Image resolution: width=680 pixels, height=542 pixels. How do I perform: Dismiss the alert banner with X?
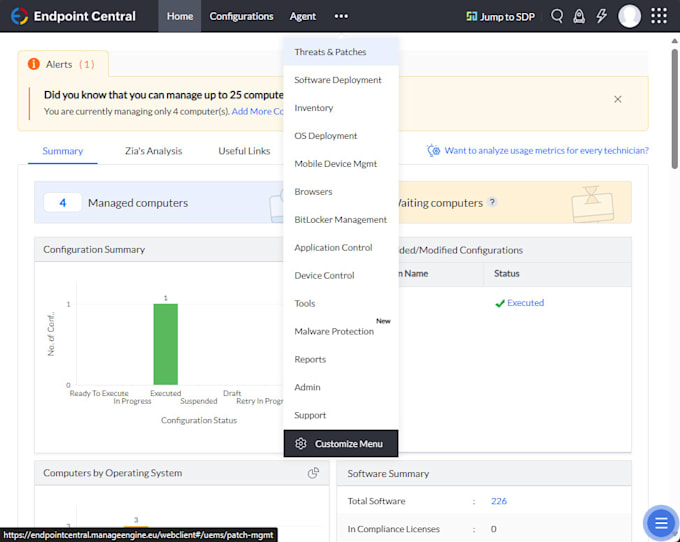point(618,99)
